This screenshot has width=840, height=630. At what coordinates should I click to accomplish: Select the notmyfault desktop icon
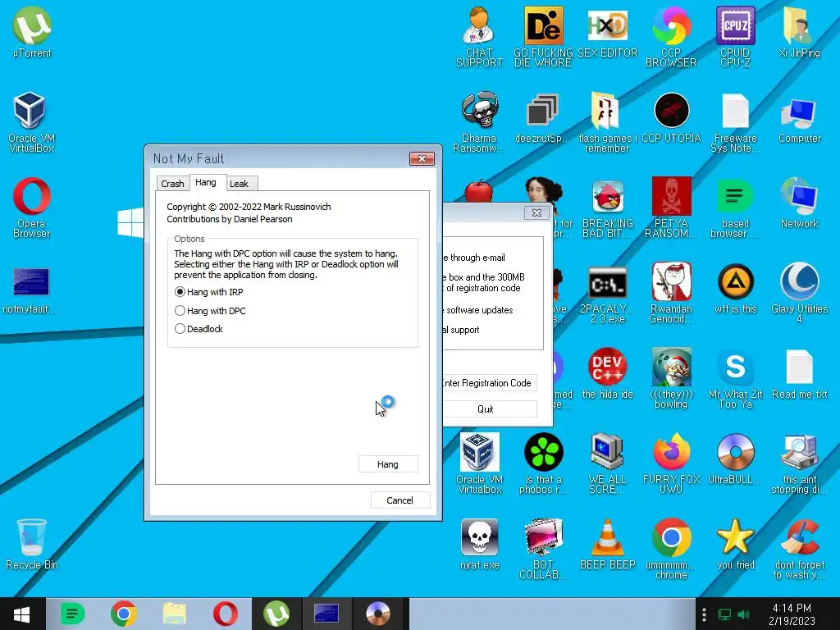coord(32,290)
